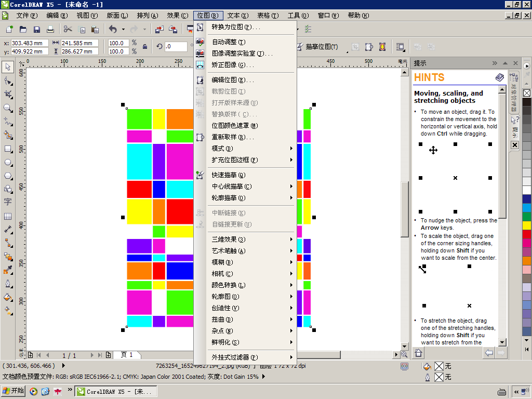Choose 编辑位图 menu entry
This screenshot has width=532, height=399.
point(245,80)
